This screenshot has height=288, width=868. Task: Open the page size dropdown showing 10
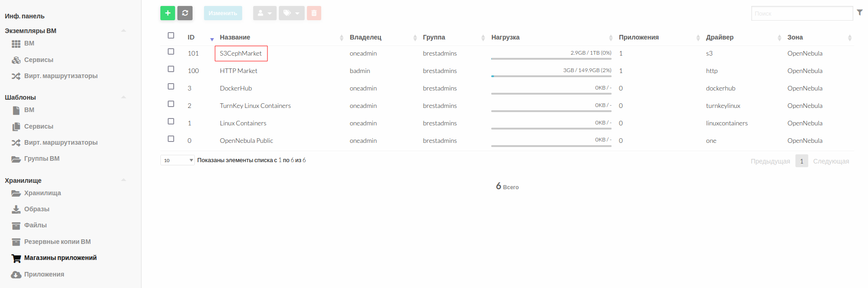(177, 160)
